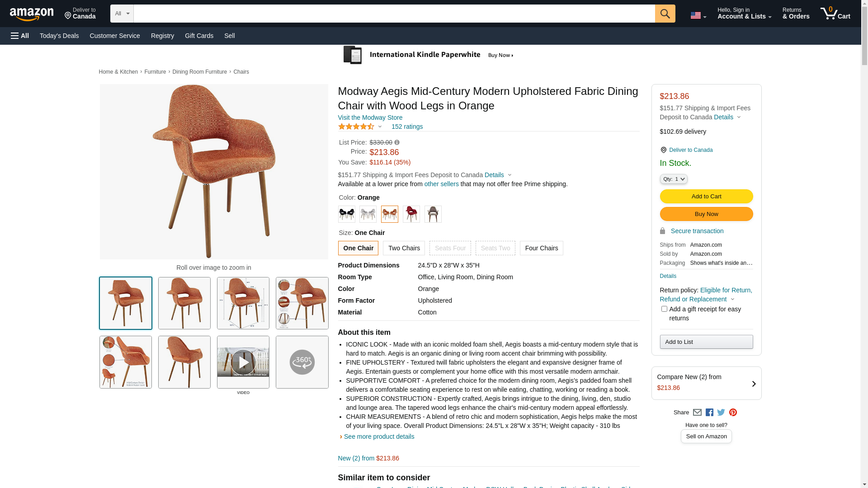Share product by email icon
The height and width of the screenshot is (488, 868).
[697, 413]
